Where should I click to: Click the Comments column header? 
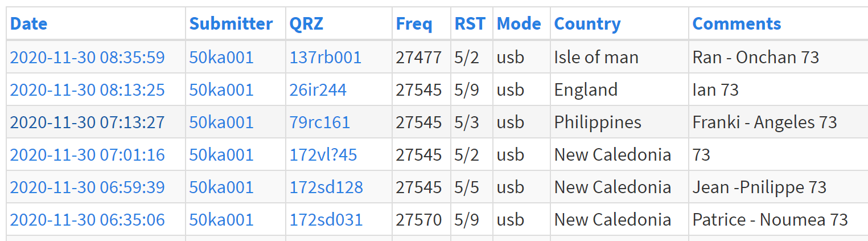pyautogui.click(x=737, y=24)
